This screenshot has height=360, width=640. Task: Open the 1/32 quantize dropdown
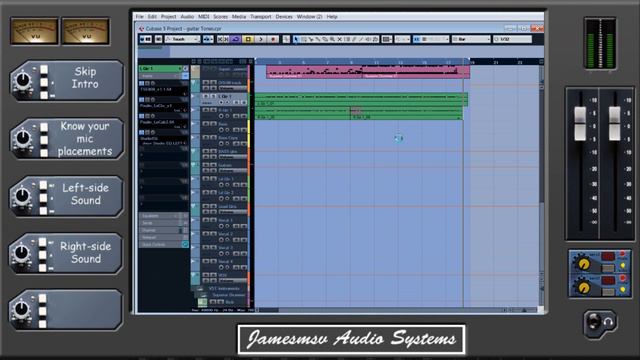click(512, 39)
